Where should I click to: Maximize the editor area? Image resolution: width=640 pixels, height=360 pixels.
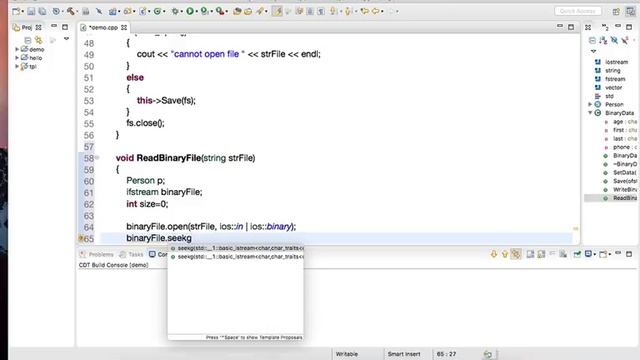pyautogui.click(x=571, y=27)
